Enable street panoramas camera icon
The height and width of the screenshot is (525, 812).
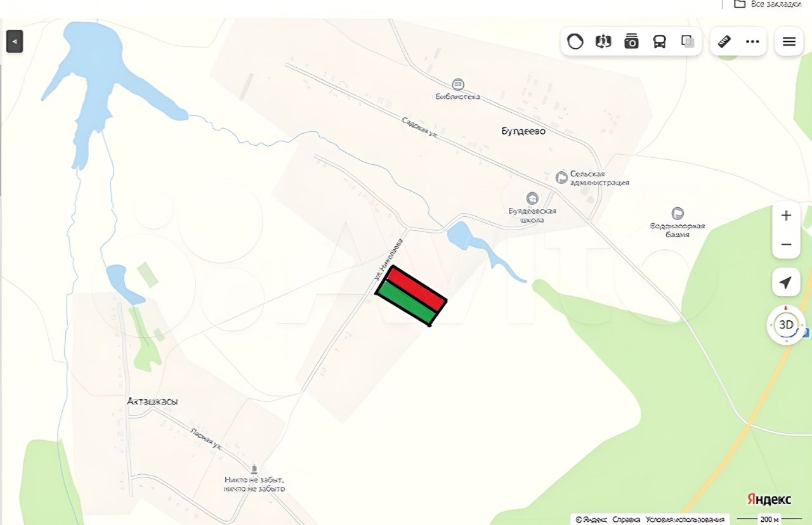pyautogui.click(x=631, y=42)
